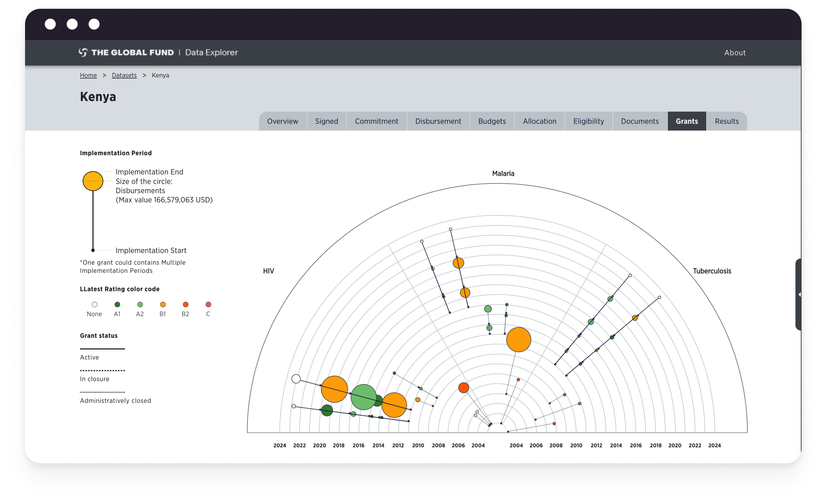Click the largest orange Malaria grant bubble
The width and height of the screenshot is (826, 504).
click(519, 339)
